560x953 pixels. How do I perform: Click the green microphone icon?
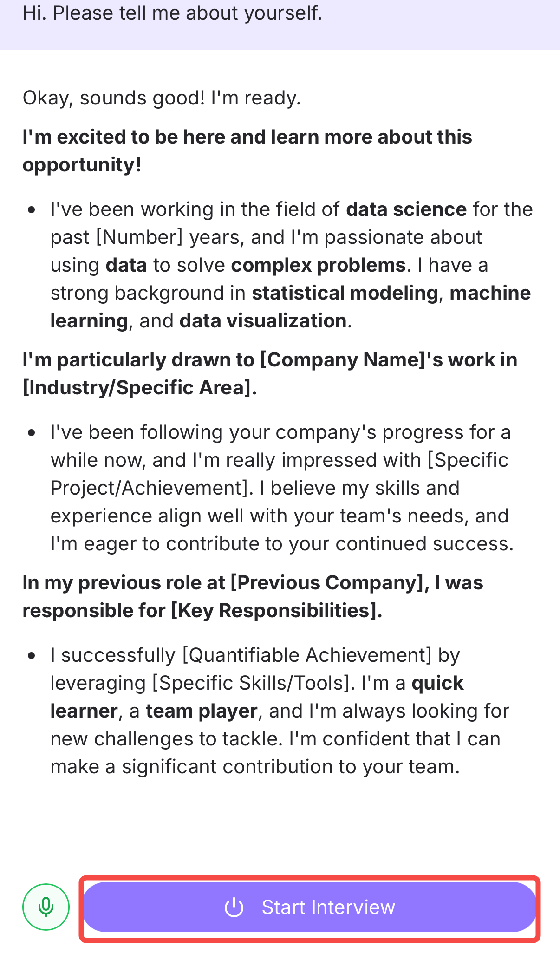(x=46, y=907)
